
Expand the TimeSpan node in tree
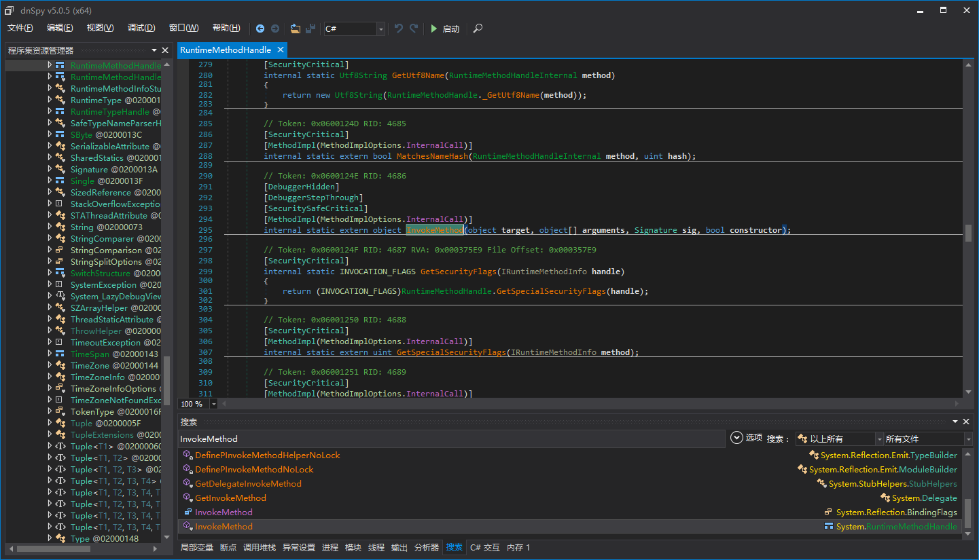tap(50, 354)
